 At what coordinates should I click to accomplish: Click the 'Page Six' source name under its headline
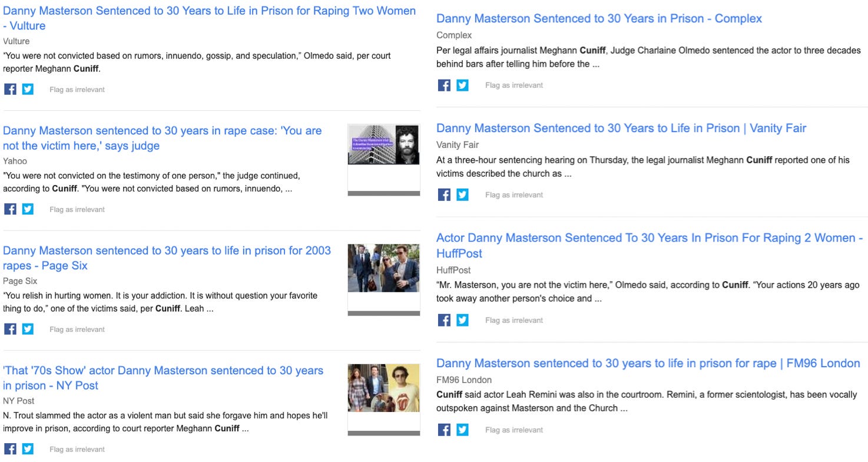point(20,281)
